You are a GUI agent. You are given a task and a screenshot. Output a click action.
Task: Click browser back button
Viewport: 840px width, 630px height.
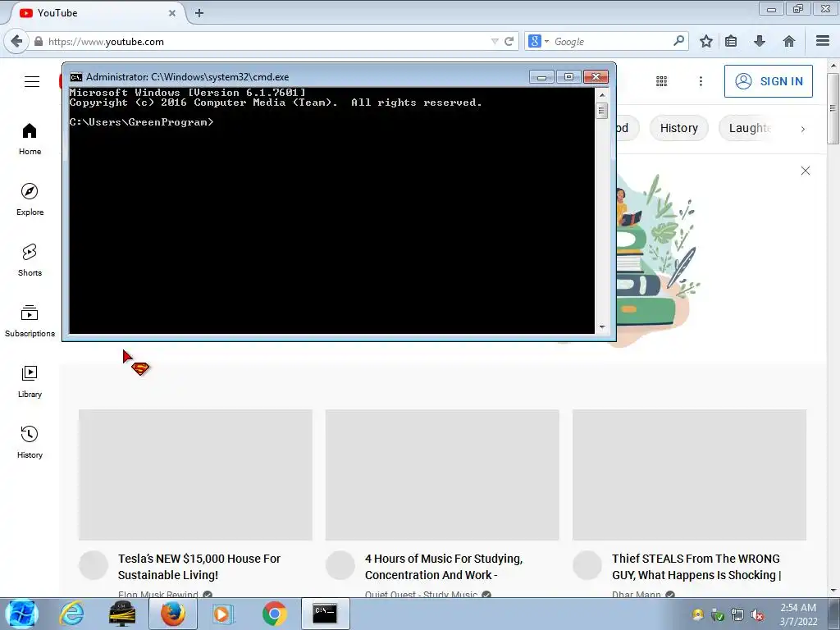[16, 41]
